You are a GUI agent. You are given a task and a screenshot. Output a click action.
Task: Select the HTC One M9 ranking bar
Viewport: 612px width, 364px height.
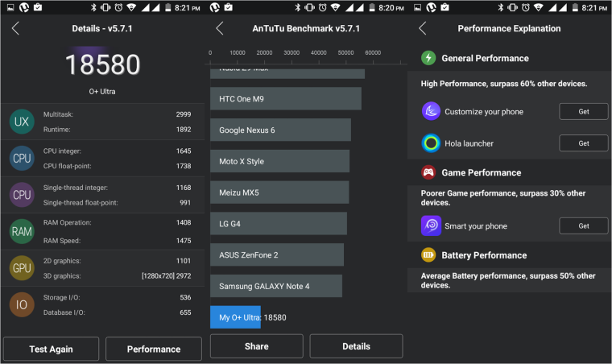point(285,100)
